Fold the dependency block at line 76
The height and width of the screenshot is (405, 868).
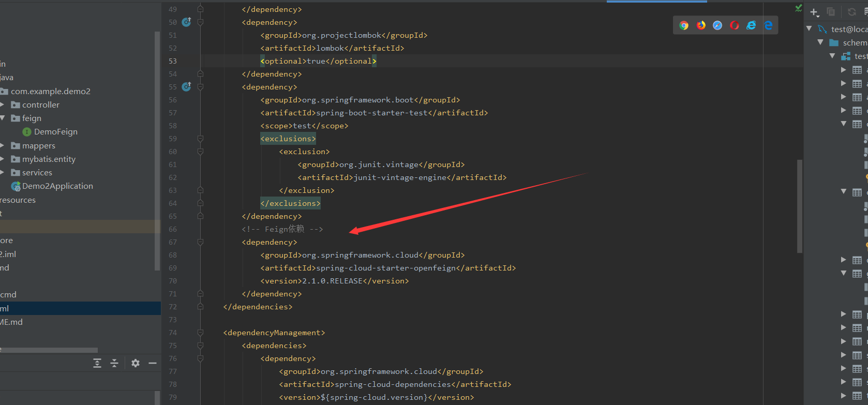pyautogui.click(x=200, y=358)
